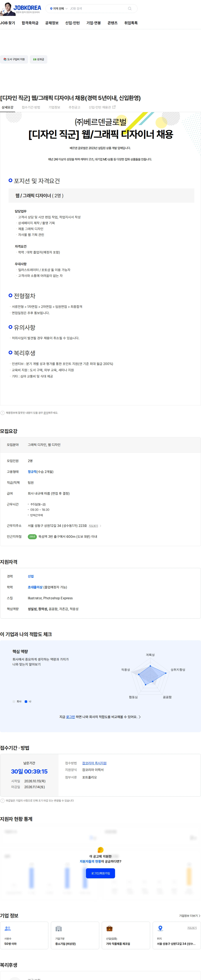Click the external-link icon beside 채용관
The height and width of the screenshot is (980, 201).
tap(114, 107)
